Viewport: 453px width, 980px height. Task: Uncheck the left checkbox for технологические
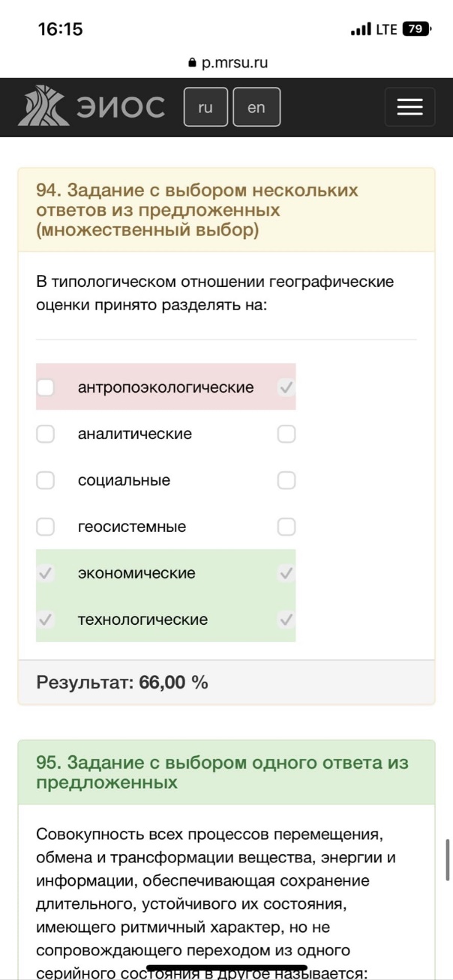46,620
